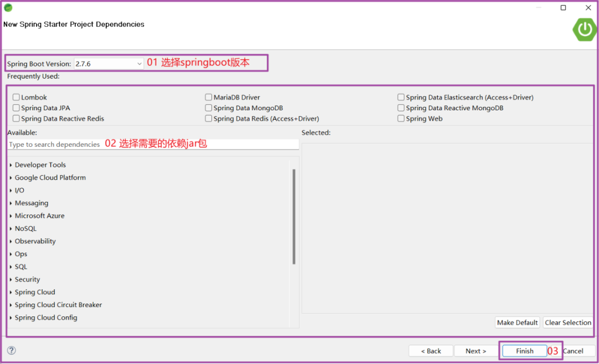The width and height of the screenshot is (599, 364).
Task: Select the NoSQL tree item
Action: (x=26, y=228)
